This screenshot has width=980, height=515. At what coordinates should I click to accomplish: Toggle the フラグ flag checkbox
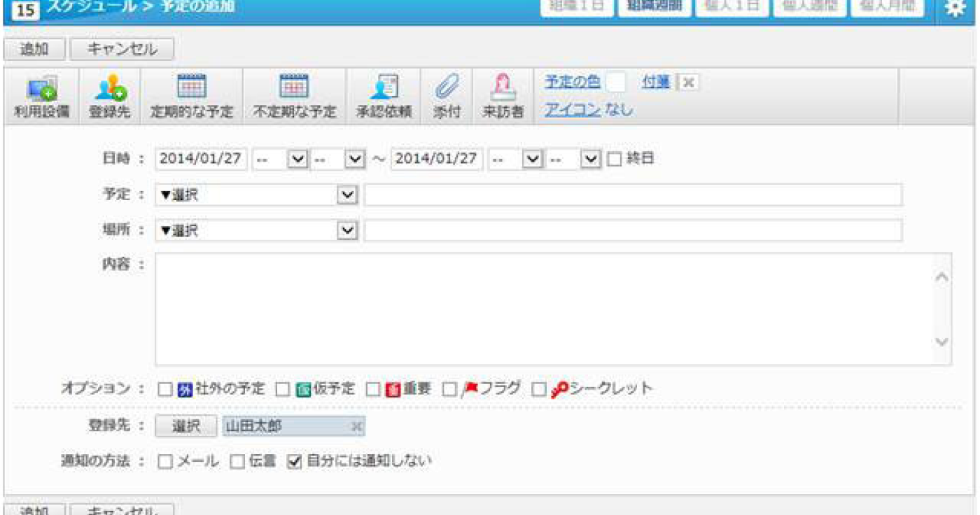pyautogui.click(x=449, y=389)
